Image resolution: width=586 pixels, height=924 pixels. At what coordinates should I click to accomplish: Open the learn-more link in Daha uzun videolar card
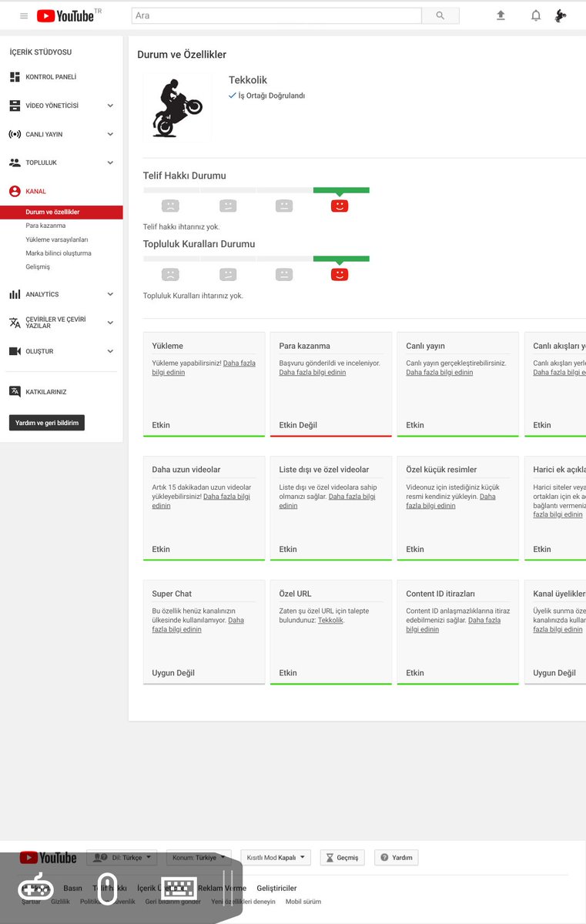[x=201, y=501]
